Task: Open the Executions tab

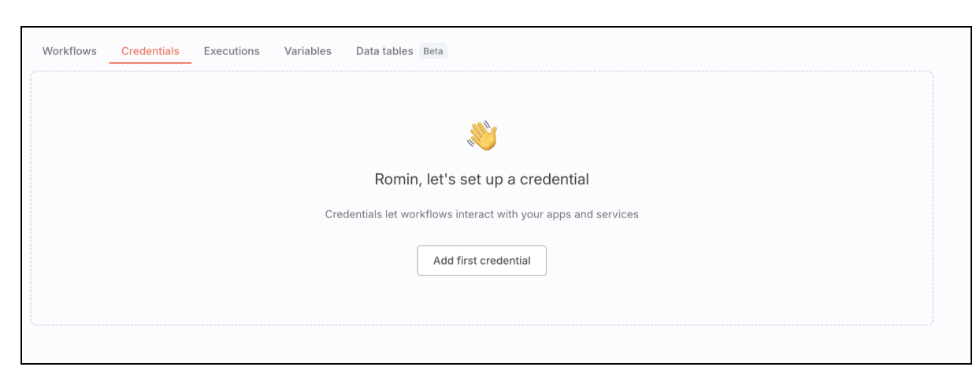Action: [232, 51]
